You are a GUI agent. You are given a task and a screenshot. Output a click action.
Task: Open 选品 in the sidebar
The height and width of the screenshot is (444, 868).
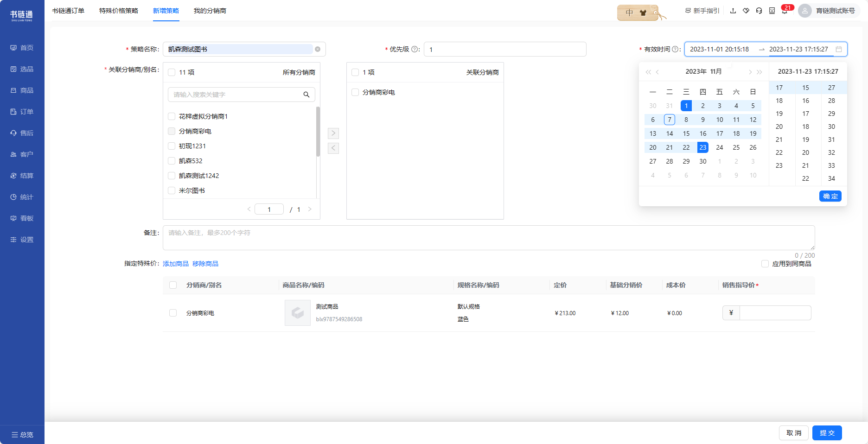22,69
